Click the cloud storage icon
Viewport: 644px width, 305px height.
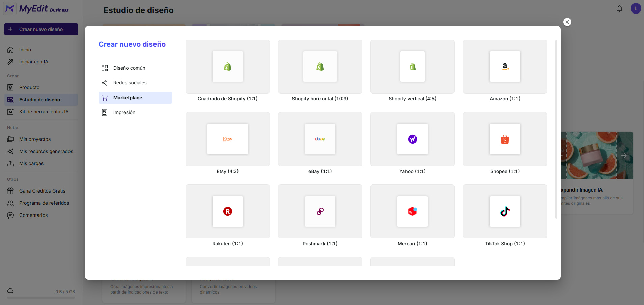pyautogui.click(x=11, y=290)
